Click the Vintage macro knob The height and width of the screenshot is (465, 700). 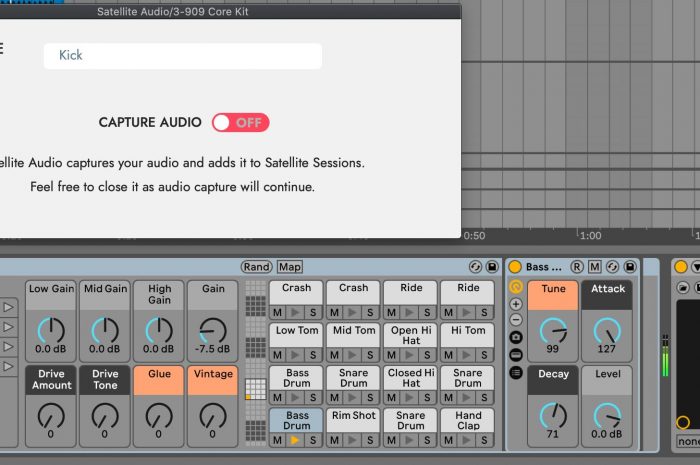(x=213, y=416)
